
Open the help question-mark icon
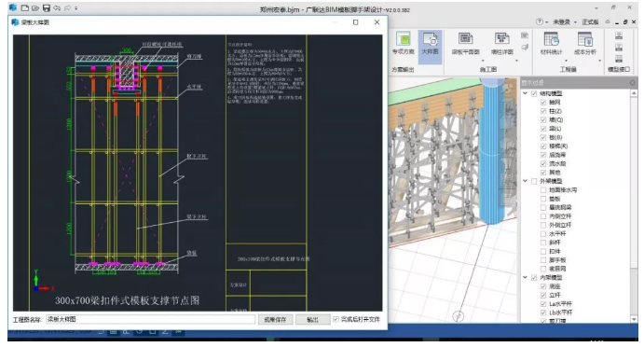click(x=540, y=21)
